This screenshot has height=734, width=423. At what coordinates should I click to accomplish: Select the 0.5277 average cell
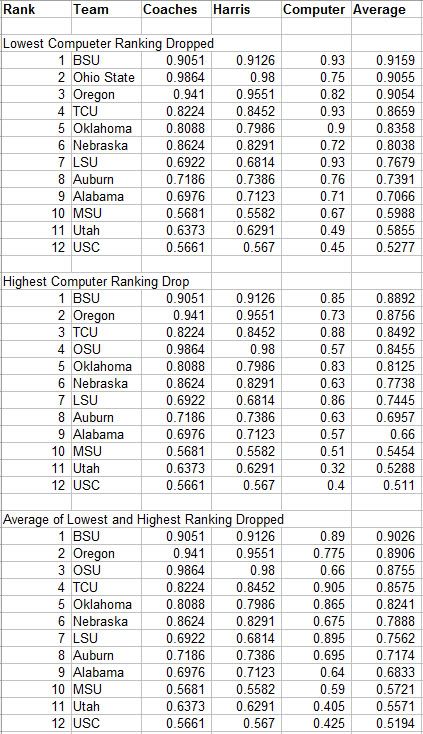[x=387, y=247]
